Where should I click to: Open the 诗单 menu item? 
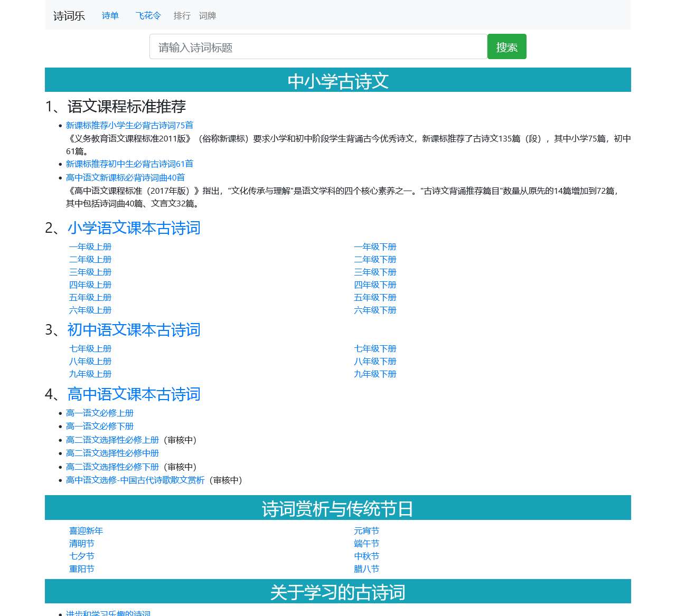[x=110, y=15]
